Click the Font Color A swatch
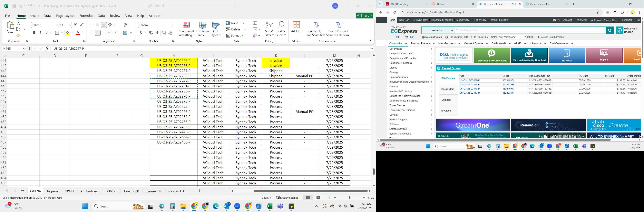The height and width of the screenshot is (212, 644). coord(78,33)
